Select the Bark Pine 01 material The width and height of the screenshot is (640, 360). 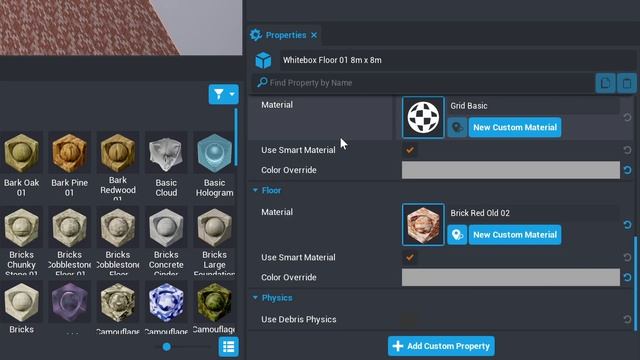coord(69,153)
